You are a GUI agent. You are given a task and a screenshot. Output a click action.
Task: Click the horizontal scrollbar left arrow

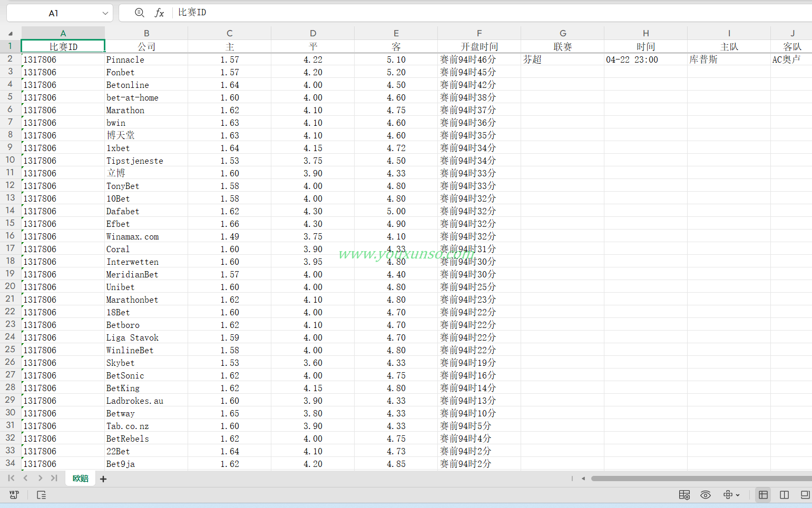pyautogui.click(x=583, y=479)
